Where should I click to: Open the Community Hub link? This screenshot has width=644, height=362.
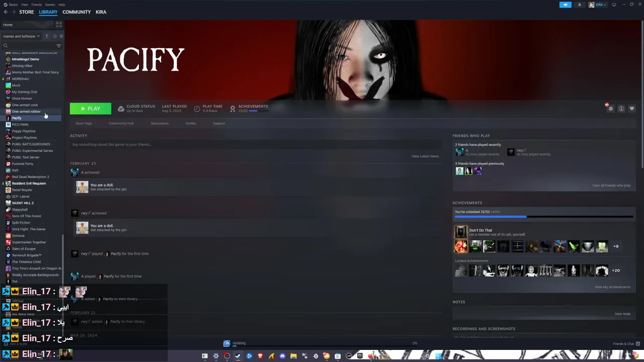pos(121,123)
